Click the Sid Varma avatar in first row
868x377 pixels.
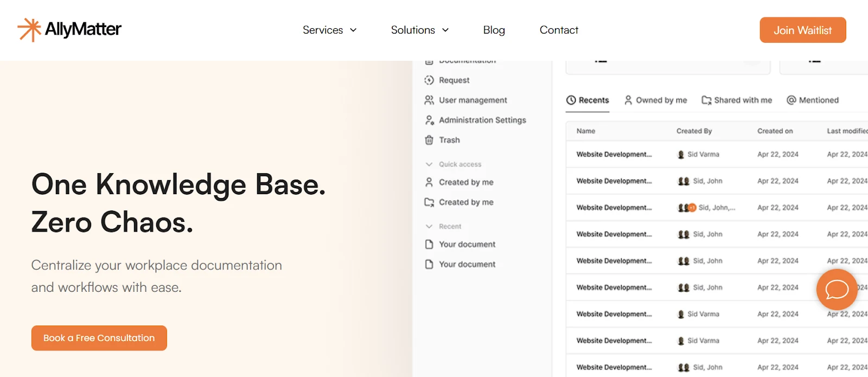pos(681,155)
